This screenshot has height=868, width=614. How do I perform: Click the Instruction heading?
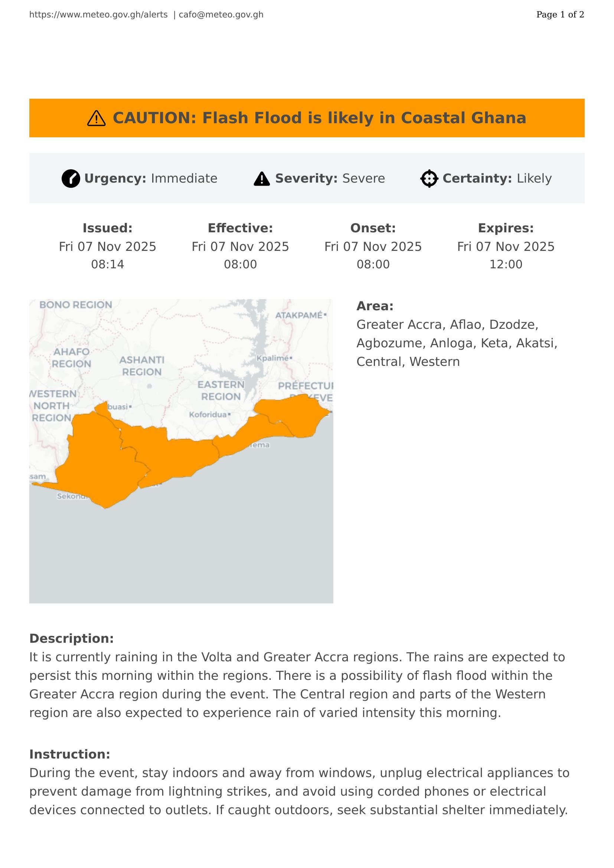pyautogui.click(x=69, y=754)
